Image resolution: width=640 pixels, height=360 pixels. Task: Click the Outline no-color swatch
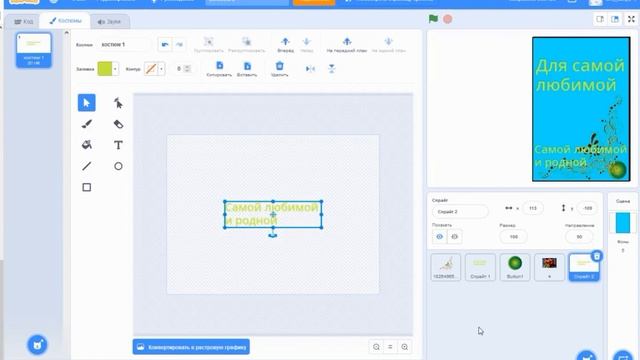pos(151,69)
